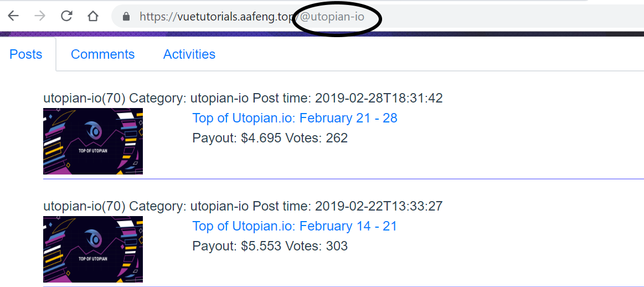Reload the page with the refresh icon

pyautogui.click(x=66, y=16)
